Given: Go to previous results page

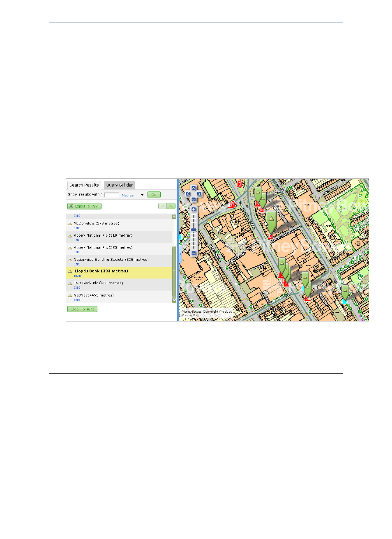Looking at the screenshot, I should point(162,206).
